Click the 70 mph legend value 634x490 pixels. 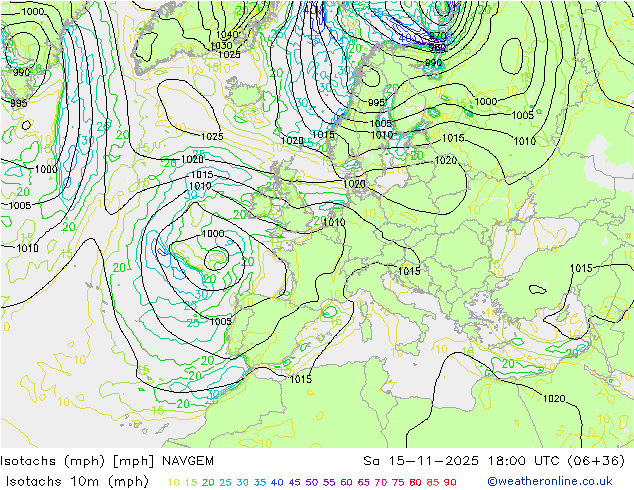pos(381,482)
